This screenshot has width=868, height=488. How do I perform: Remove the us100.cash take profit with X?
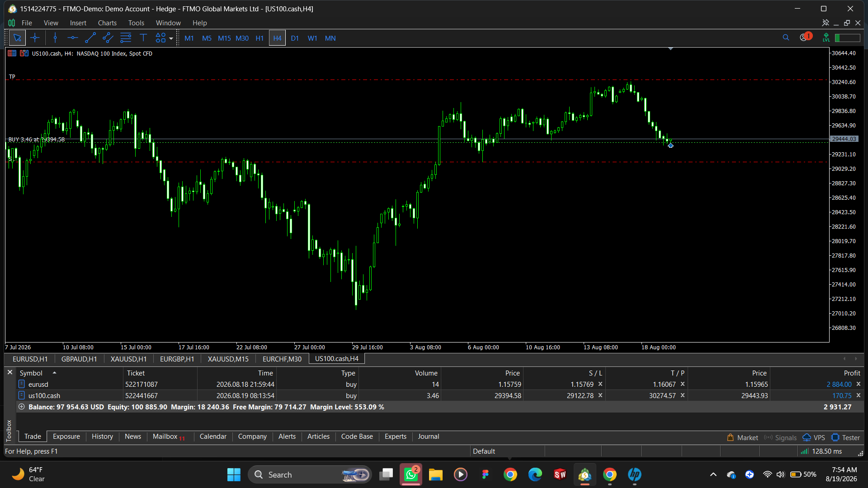[x=683, y=395]
